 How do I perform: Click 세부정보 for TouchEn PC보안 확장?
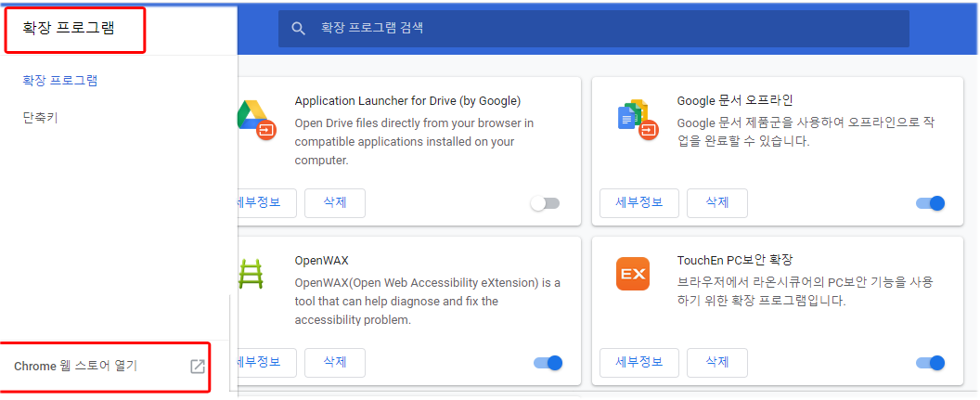638,363
